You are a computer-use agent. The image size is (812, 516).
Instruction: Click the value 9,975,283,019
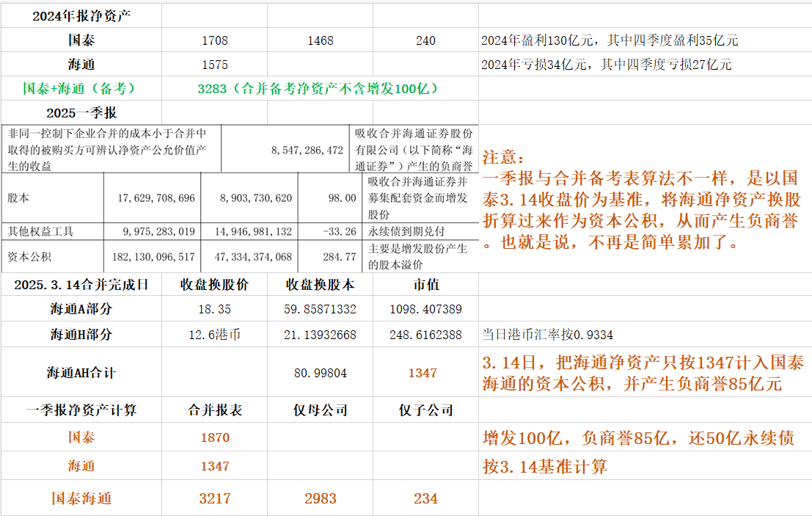[158, 232]
